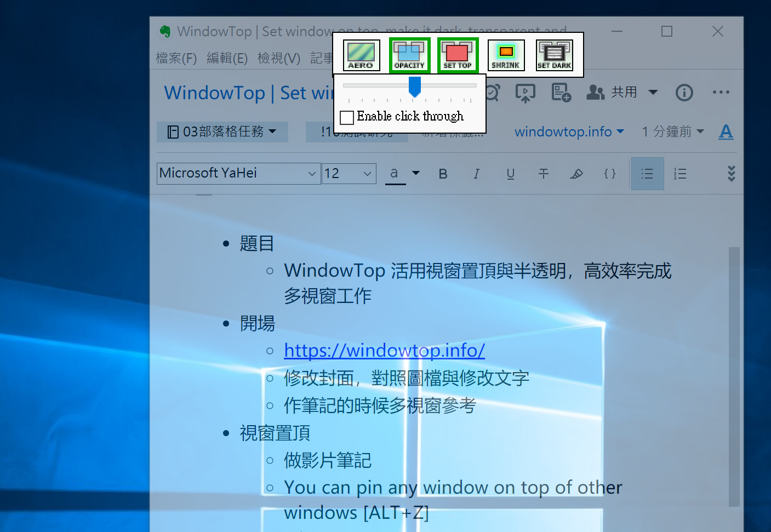
Task: Open the 檔案(F) menu
Action: 176,58
